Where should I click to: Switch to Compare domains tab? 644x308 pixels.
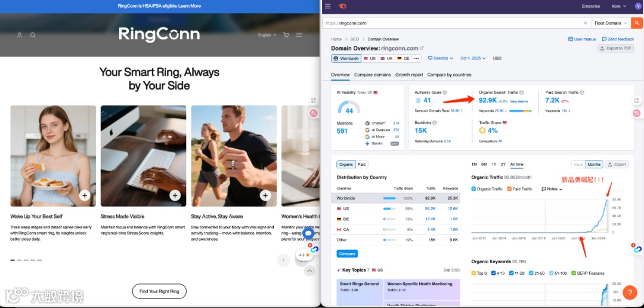click(x=373, y=75)
